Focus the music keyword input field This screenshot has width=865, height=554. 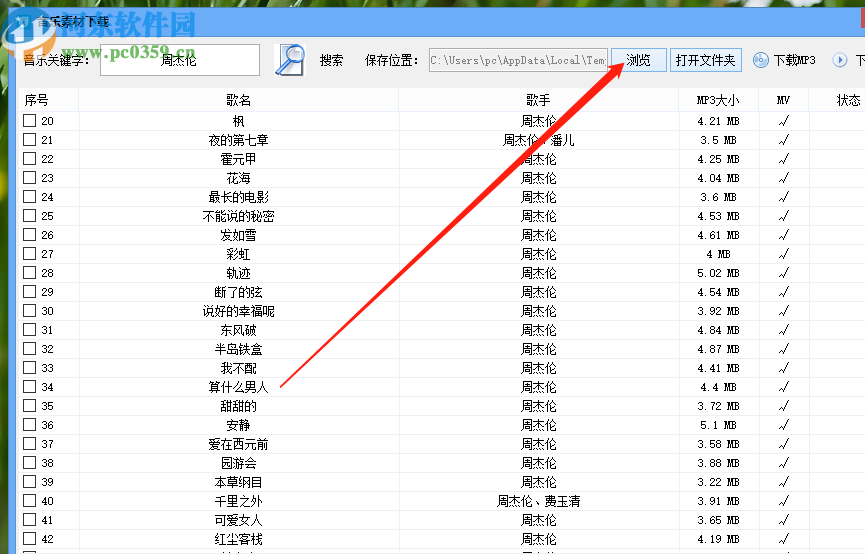point(180,60)
